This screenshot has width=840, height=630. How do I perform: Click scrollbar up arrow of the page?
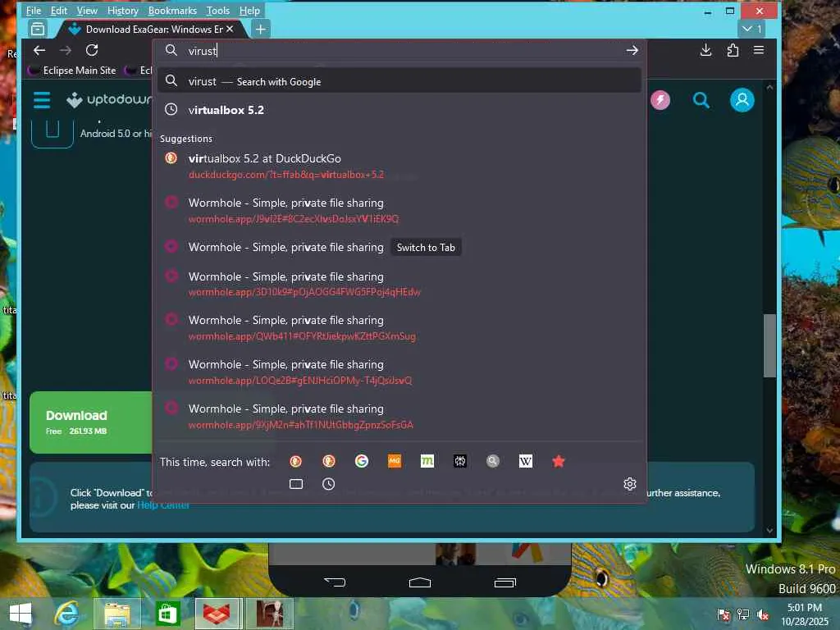769,87
